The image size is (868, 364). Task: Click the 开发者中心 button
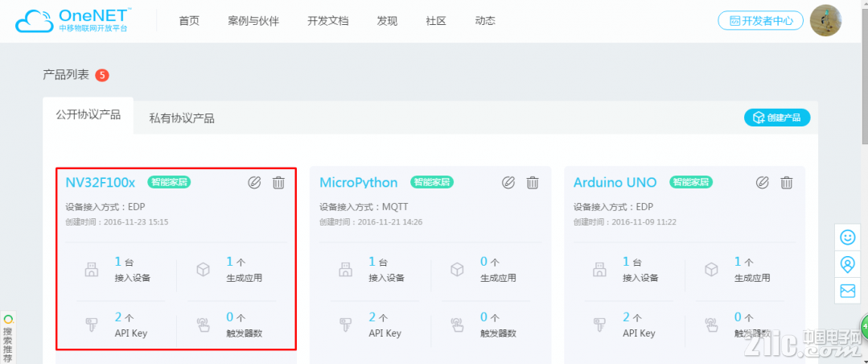761,21
